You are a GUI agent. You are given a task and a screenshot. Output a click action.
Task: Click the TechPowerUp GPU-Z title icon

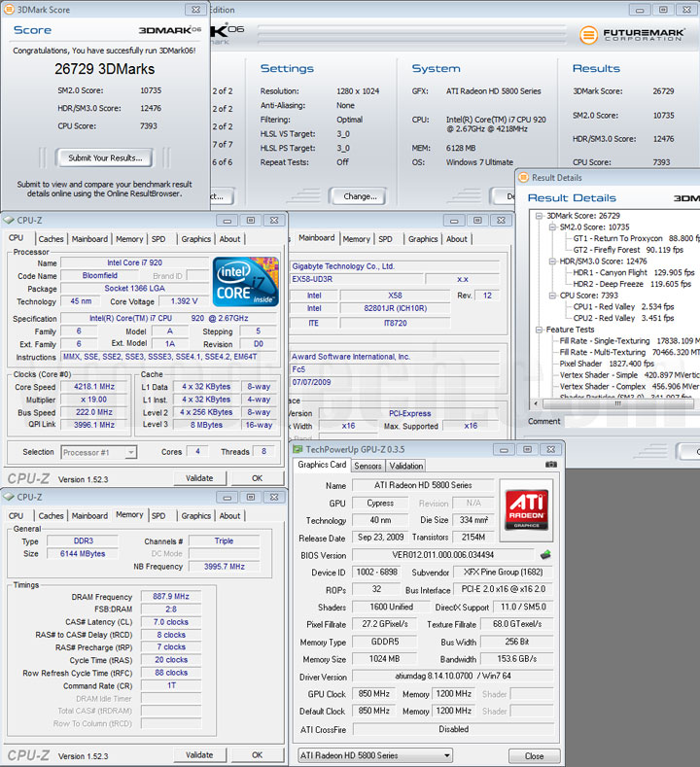pos(297,449)
